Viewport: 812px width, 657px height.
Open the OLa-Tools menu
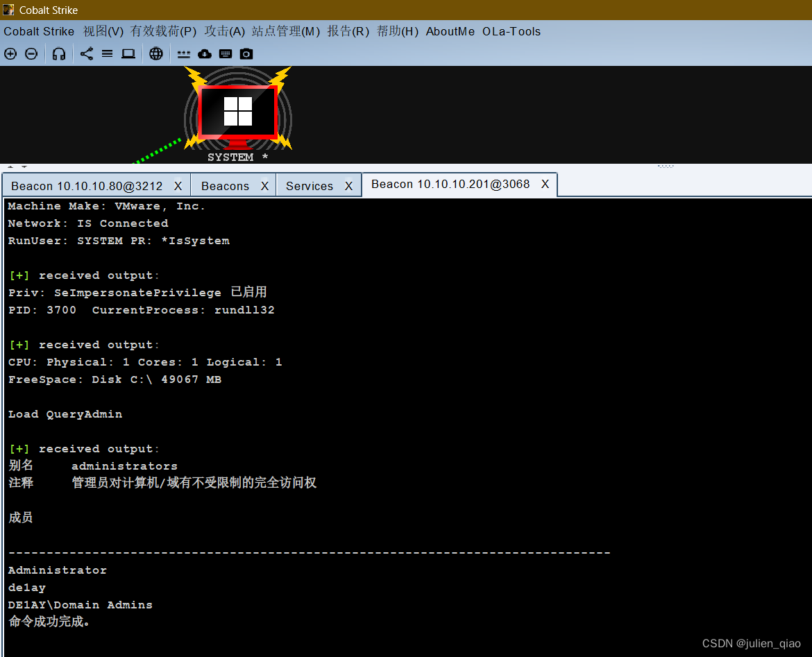tap(511, 32)
